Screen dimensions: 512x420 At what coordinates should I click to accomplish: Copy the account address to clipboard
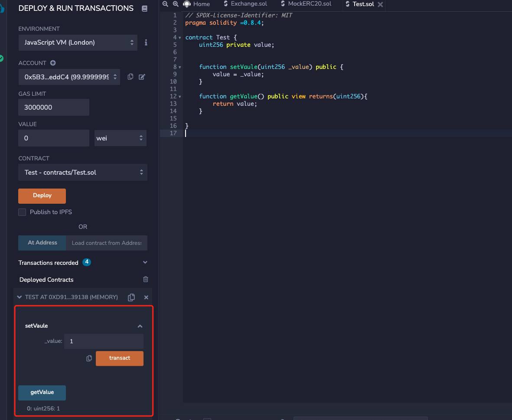(130, 77)
